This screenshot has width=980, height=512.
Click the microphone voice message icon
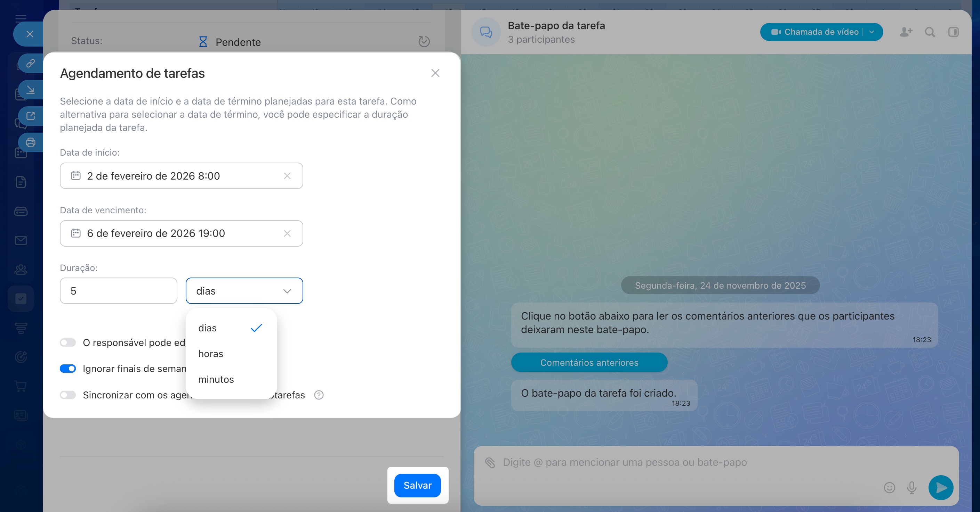[911, 487]
